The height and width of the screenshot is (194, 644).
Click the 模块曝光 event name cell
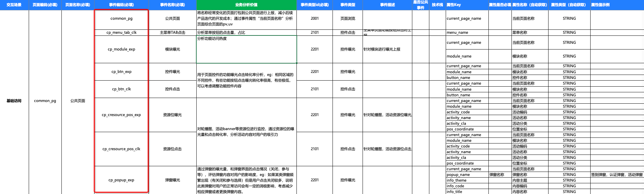pyautogui.click(x=173, y=49)
